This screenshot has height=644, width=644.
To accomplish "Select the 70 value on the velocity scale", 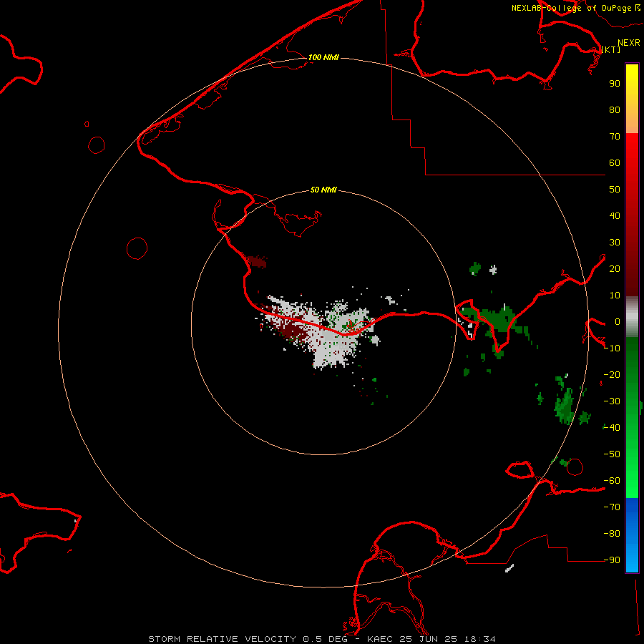I will [615, 137].
